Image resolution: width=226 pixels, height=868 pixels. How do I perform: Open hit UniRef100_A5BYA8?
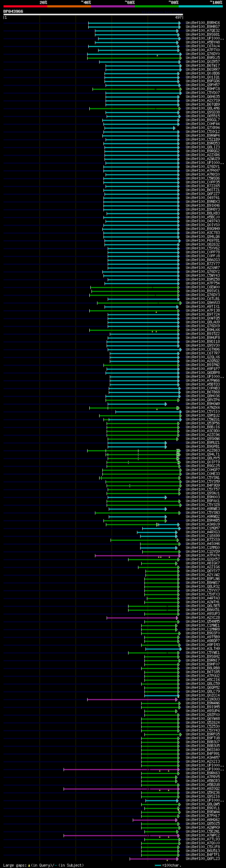tap(203, 42)
